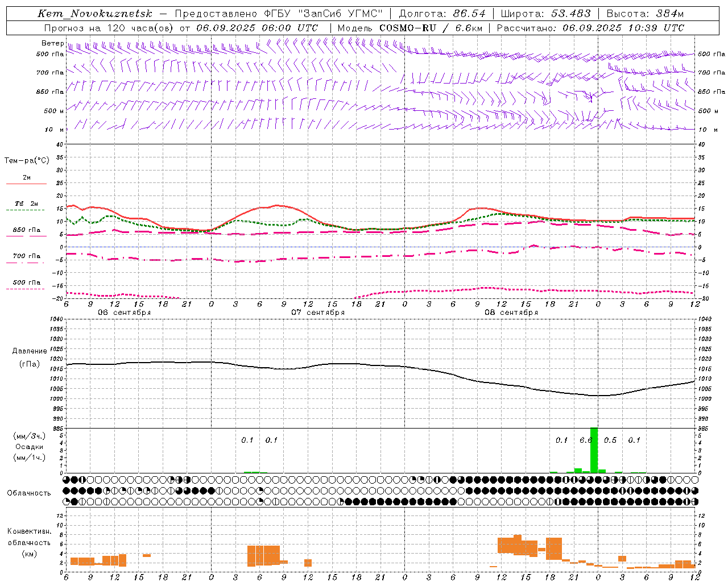Click the date label '06 сентября'
The height and width of the screenshot is (582, 728).
125,313
